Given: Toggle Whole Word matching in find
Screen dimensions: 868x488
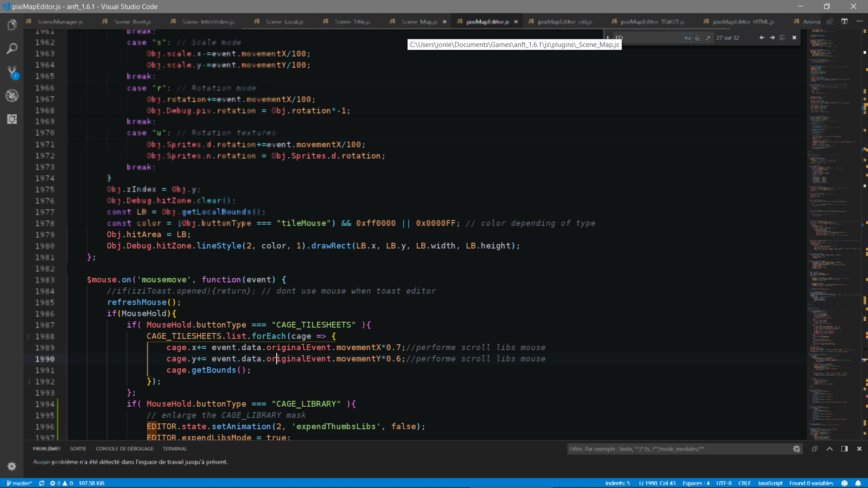Looking at the screenshot, I should 698,38.
